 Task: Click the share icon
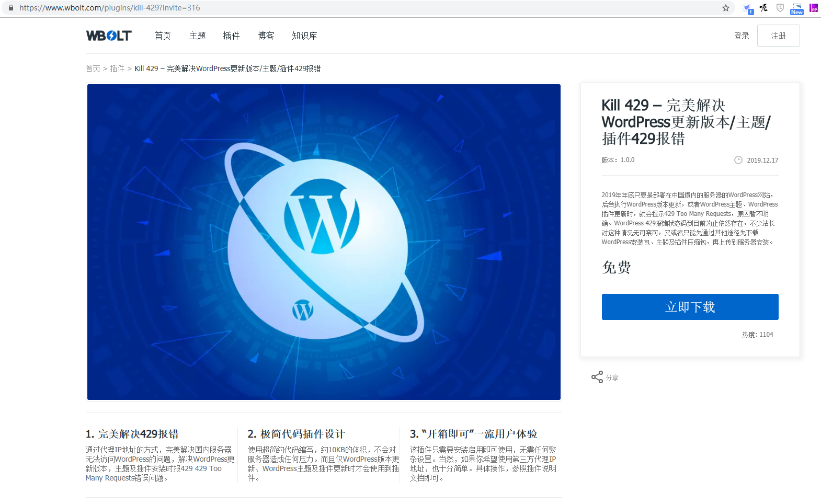(x=597, y=377)
